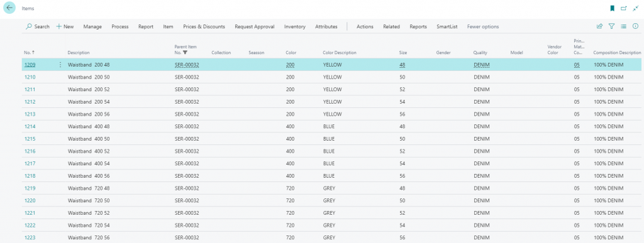
Task: Click the Color Description column header
Action: [339, 53]
